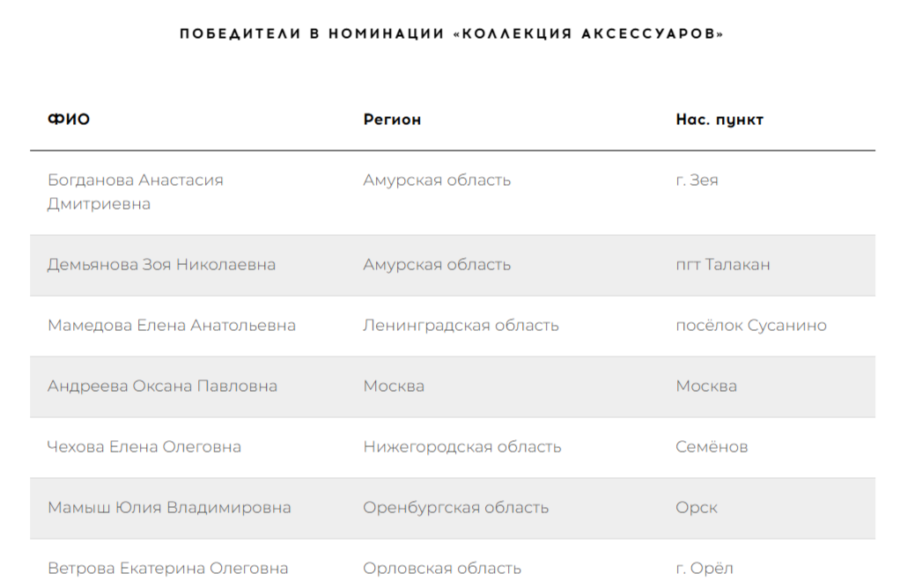The image size is (900, 588).
Task: Click the name Демьянова Зоя Николаевна
Action: click(x=161, y=264)
